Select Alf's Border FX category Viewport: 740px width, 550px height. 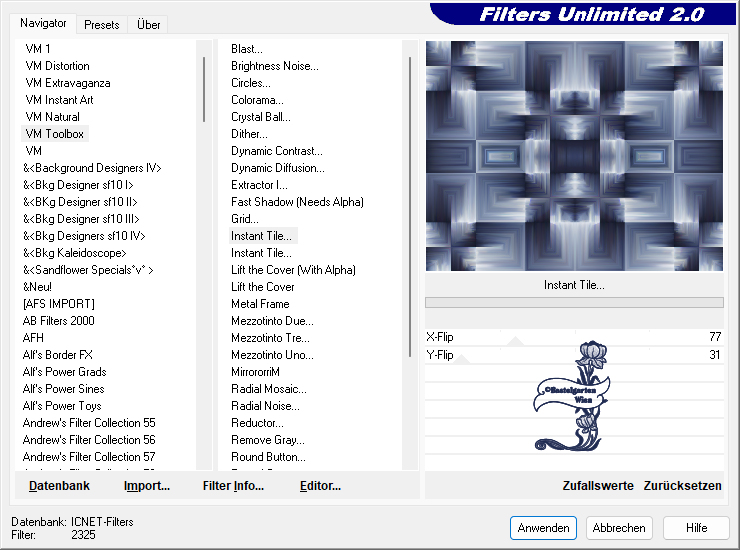point(58,355)
